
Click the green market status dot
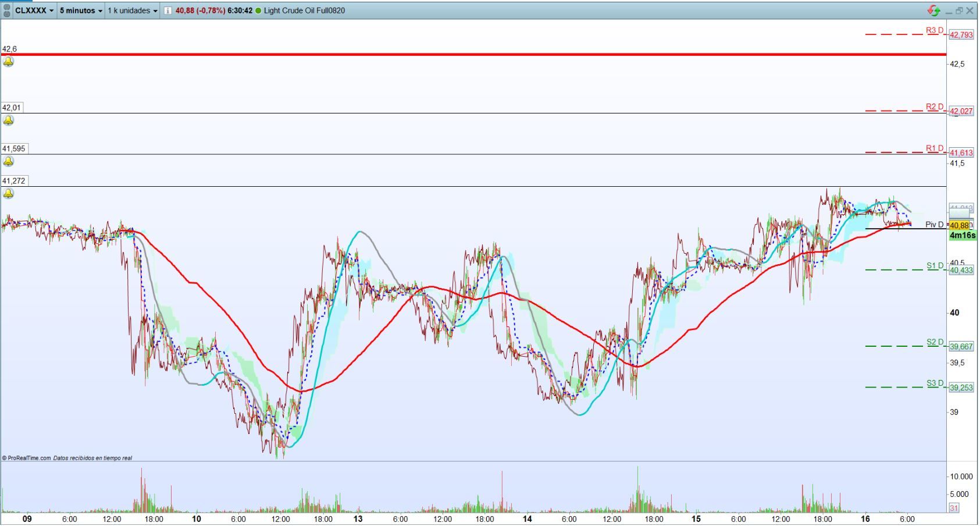pos(258,10)
